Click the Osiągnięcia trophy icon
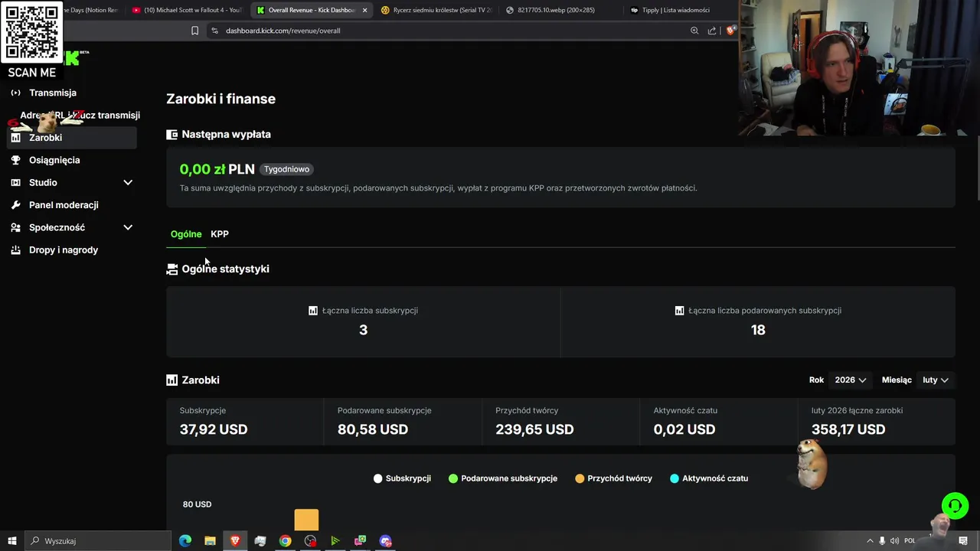This screenshot has width=980, height=551. pyautogui.click(x=15, y=160)
